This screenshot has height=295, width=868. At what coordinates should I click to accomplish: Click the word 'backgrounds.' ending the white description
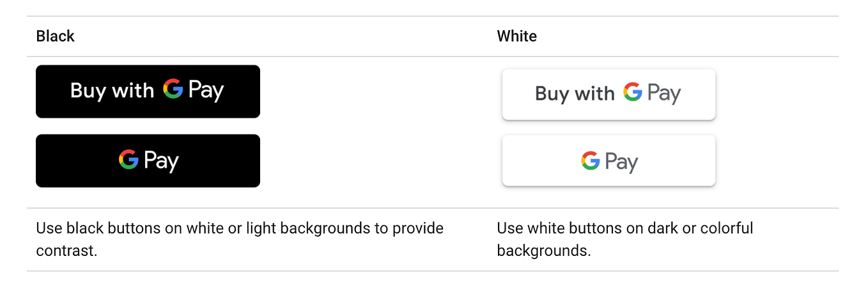pos(543,250)
